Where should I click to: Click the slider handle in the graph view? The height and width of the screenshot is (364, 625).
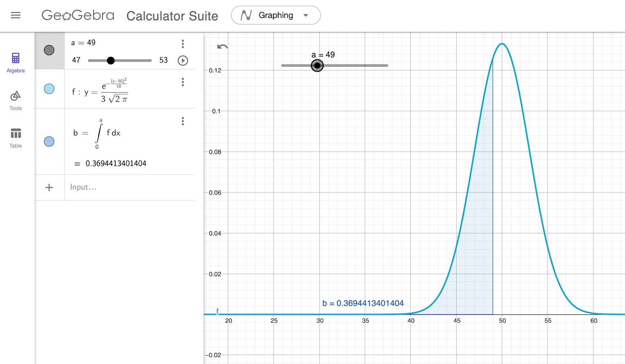point(317,66)
